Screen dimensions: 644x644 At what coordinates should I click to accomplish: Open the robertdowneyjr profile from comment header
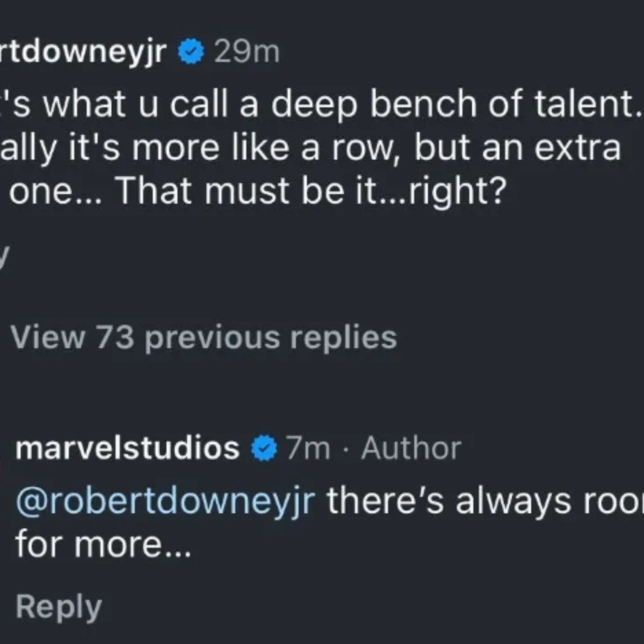pos(83,52)
